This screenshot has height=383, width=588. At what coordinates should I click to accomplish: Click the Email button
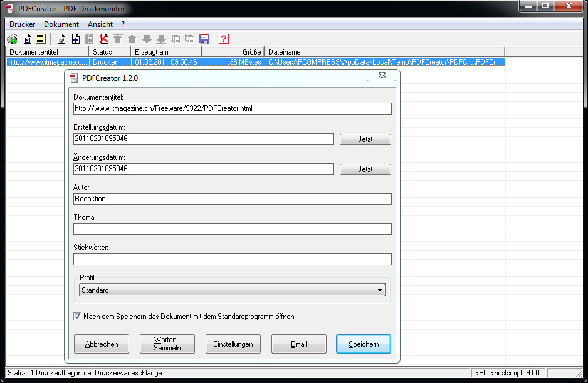[299, 344]
